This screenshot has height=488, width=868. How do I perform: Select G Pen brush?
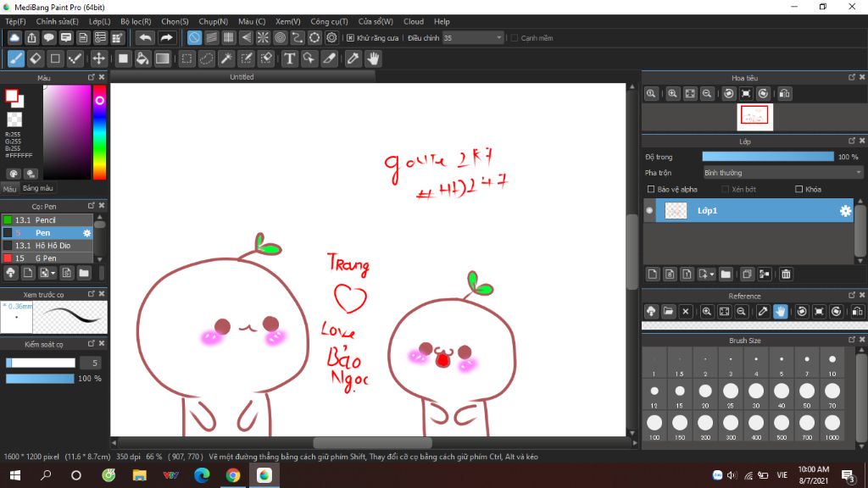pos(47,258)
